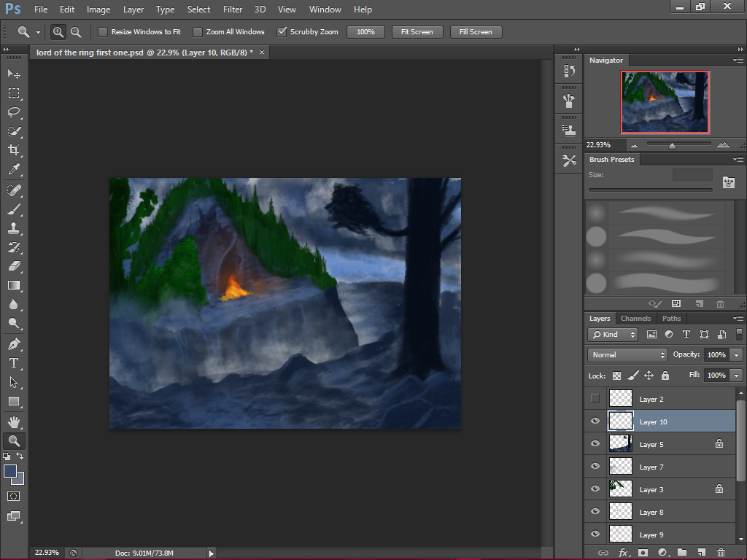Select the Dodge tool

(14, 323)
